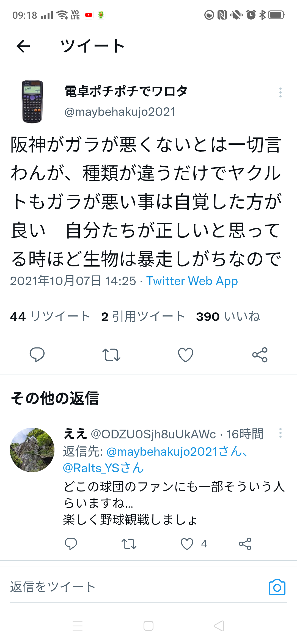View the 2 引用ツイート list
The width and height of the screenshot is (297, 644).
click(143, 316)
